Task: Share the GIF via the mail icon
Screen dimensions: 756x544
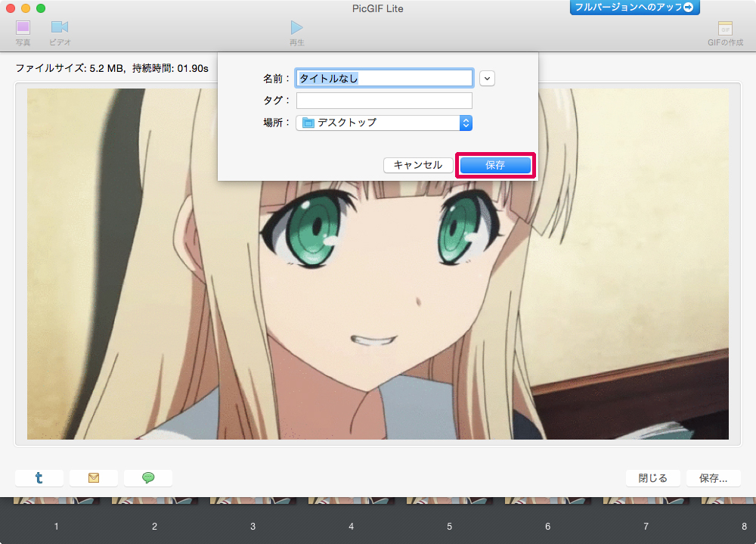Action: pyautogui.click(x=94, y=478)
